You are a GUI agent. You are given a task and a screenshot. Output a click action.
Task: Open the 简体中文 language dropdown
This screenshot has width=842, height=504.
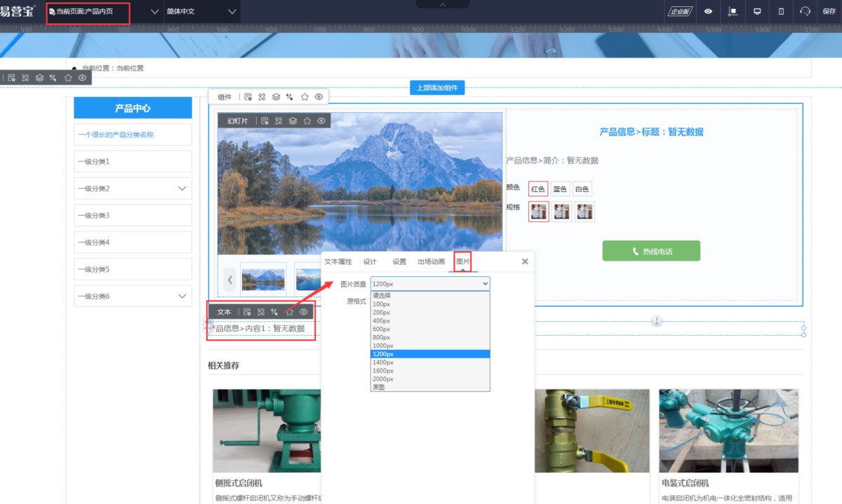(201, 12)
